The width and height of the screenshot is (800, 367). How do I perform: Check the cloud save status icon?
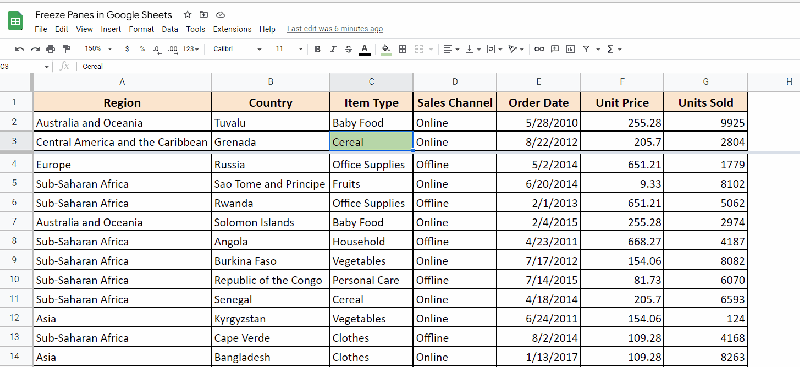click(220, 15)
